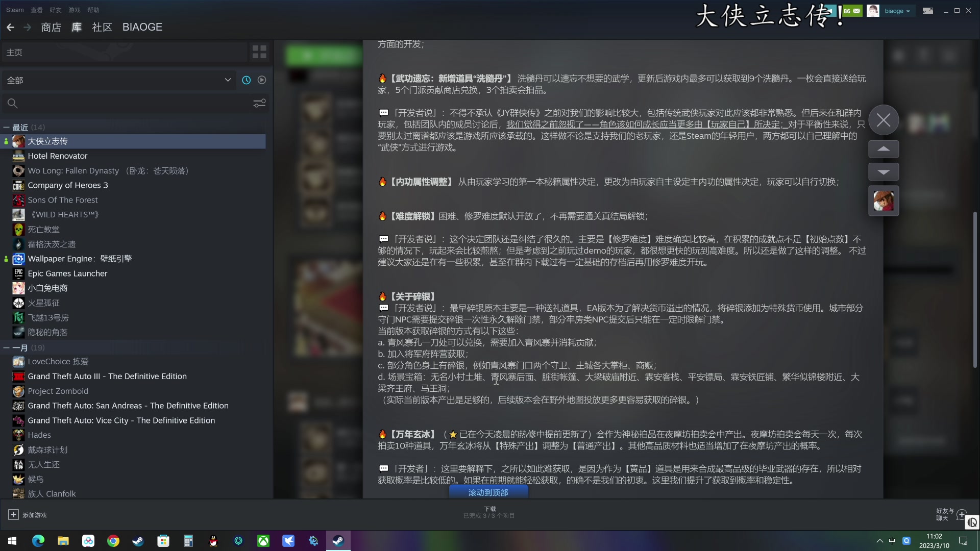Go to the 商店 tab

[x=51, y=27]
